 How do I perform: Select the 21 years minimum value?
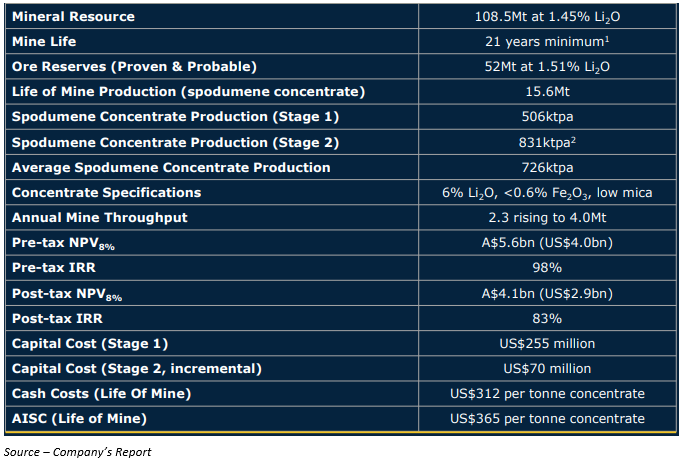click(547, 42)
